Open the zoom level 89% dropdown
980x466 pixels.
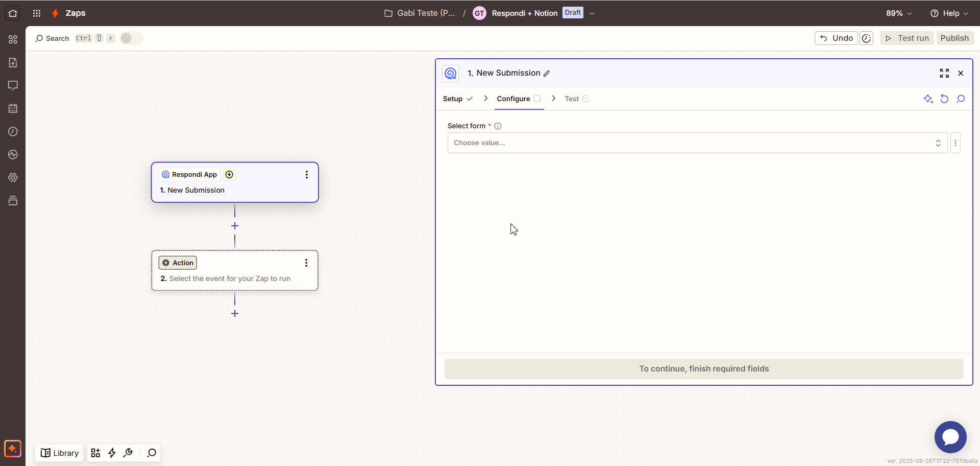[899, 13]
